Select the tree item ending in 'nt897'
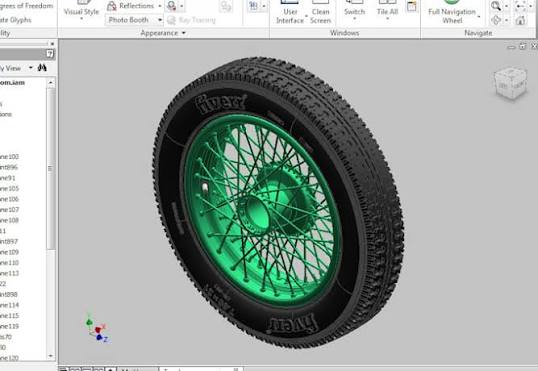Screen dimensions: 538x371 [9, 242]
